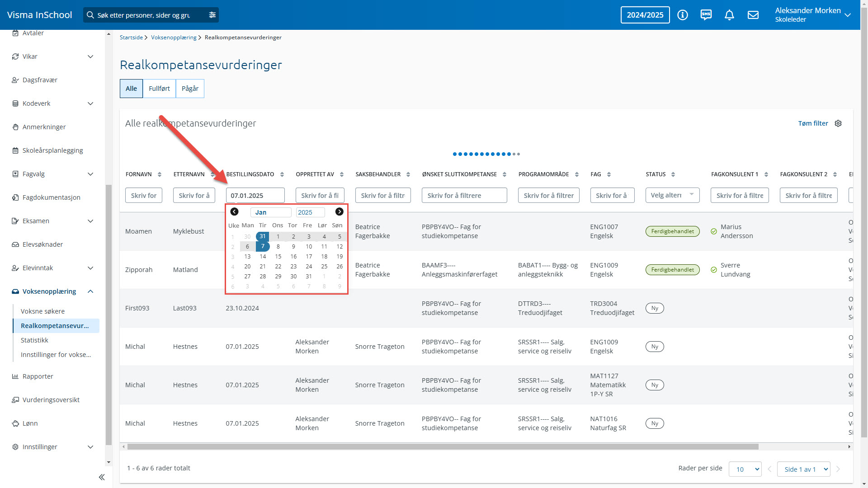Image resolution: width=868 pixels, height=488 pixels.
Task: Toggle sort on Status column
Action: 673,174
